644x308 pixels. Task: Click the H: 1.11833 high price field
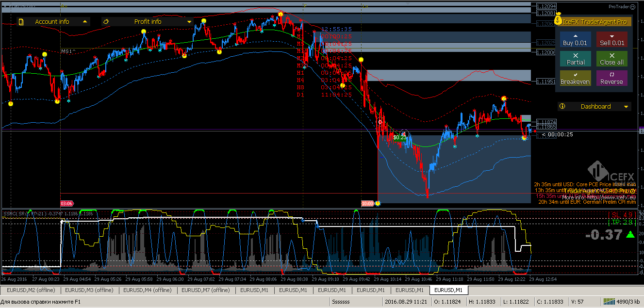pos(482,301)
